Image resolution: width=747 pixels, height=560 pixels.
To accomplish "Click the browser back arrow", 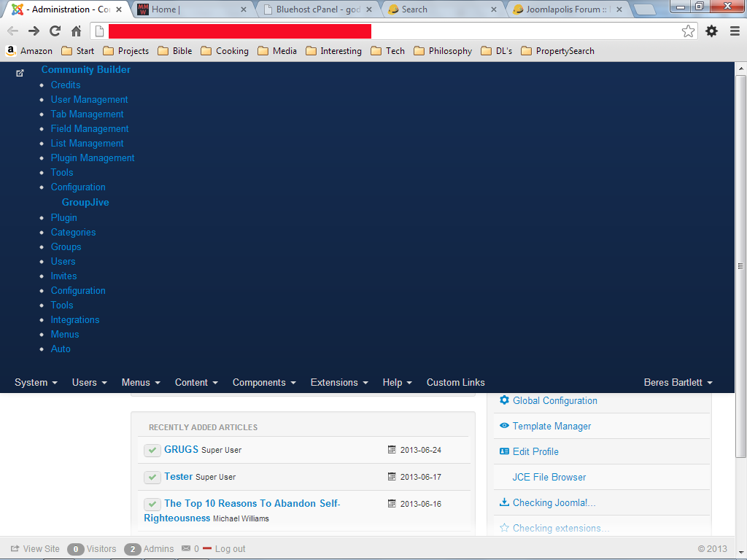I will click(x=13, y=31).
